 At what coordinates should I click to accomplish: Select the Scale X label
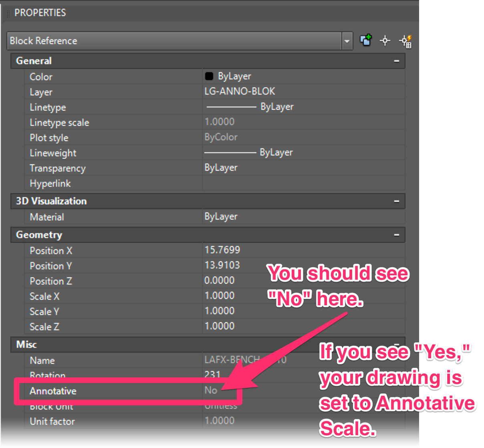44,297
